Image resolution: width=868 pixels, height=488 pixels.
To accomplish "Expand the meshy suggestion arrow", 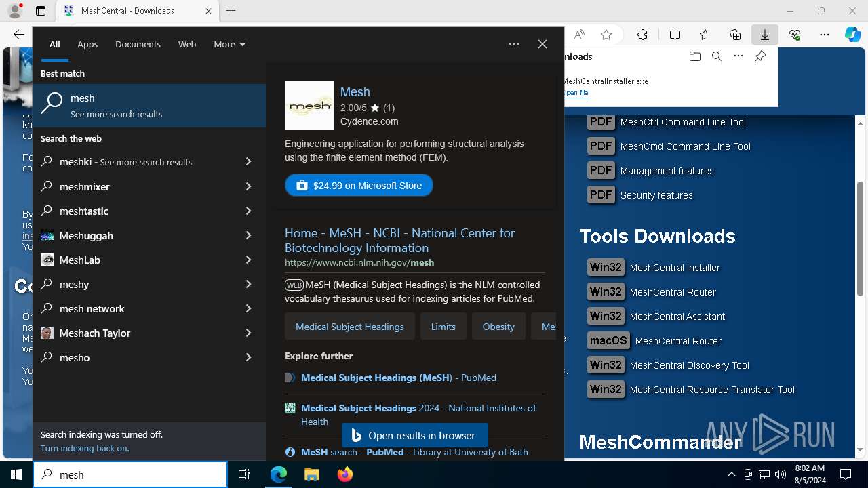I will [x=248, y=284].
